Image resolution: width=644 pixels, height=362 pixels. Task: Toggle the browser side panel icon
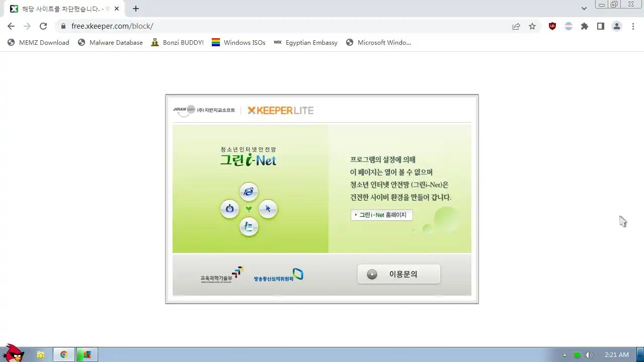pos(601,26)
